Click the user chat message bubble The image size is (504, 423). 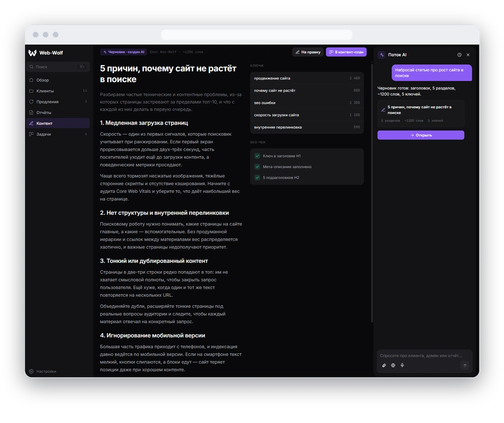click(431, 73)
